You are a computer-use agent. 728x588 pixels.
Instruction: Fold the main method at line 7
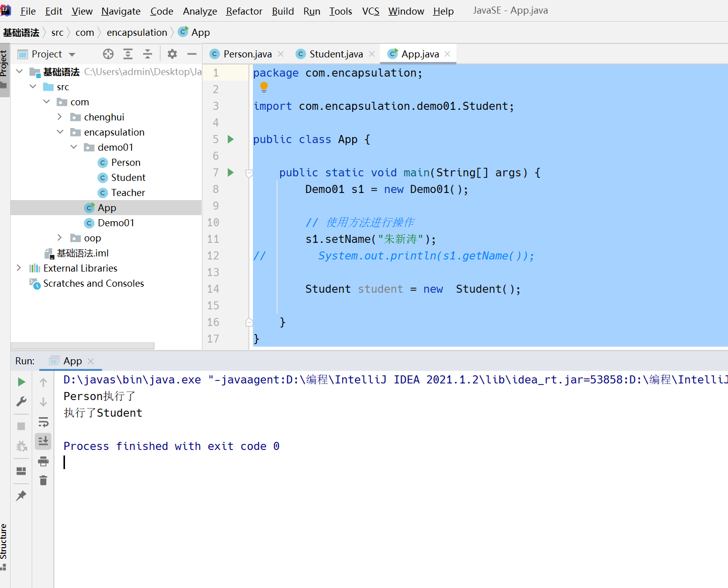pyautogui.click(x=249, y=173)
